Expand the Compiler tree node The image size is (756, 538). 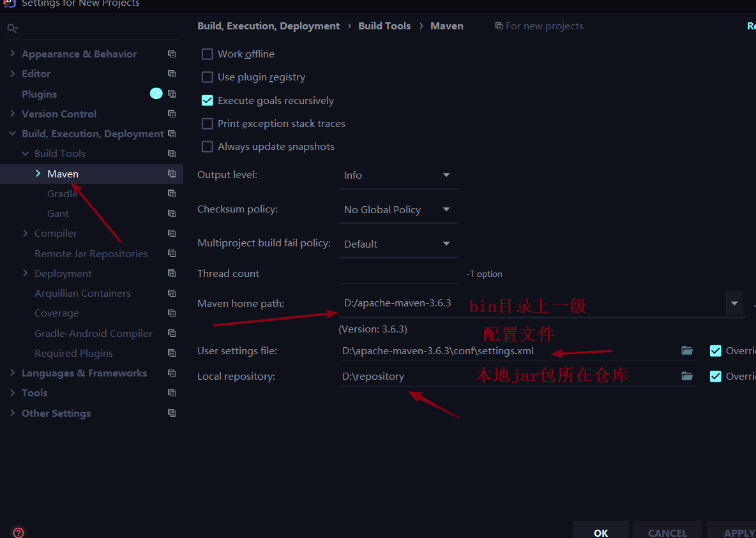click(25, 233)
